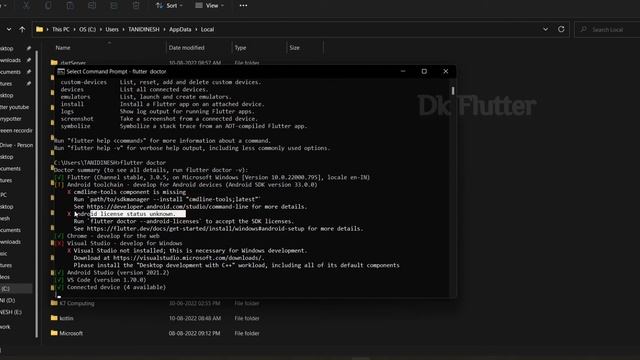This screenshot has height=360, width=640.
Task: Click 'VS Code (version 1.70.0)' line
Action: (x=107, y=280)
